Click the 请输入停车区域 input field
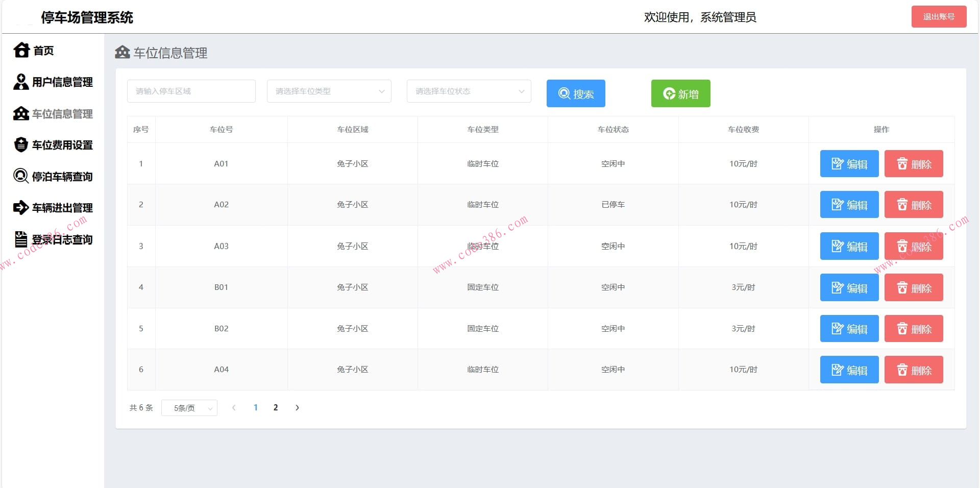 (x=191, y=91)
